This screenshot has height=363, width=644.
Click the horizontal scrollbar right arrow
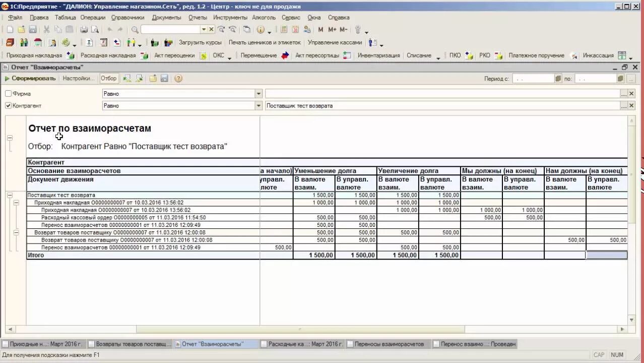tap(623, 329)
